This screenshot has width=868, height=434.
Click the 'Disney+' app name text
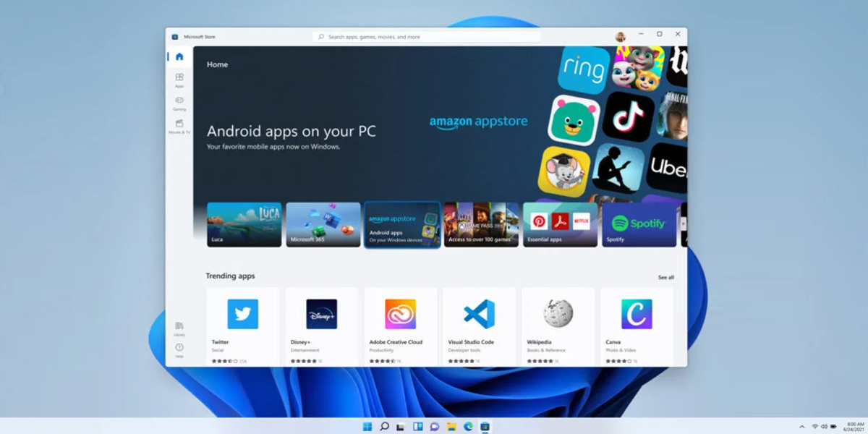tap(300, 342)
